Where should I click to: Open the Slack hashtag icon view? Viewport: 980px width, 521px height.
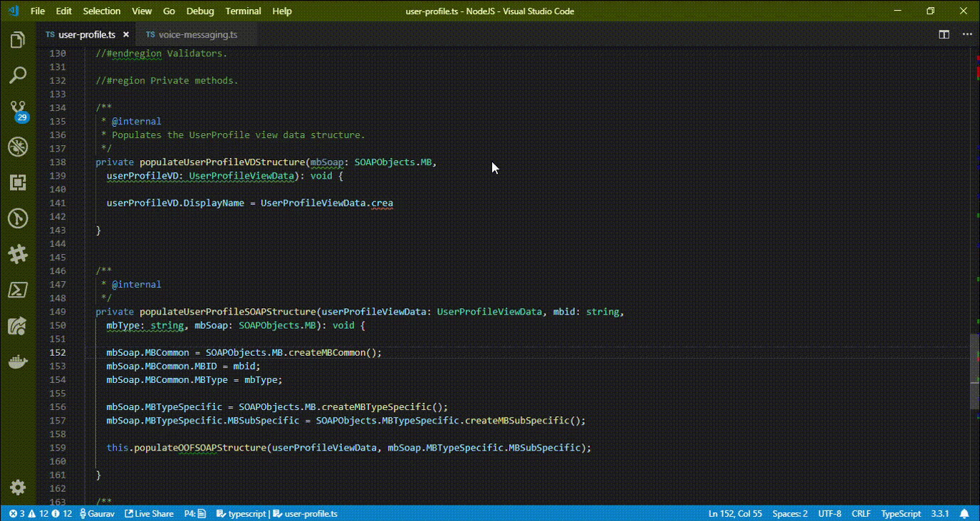(18, 254)
